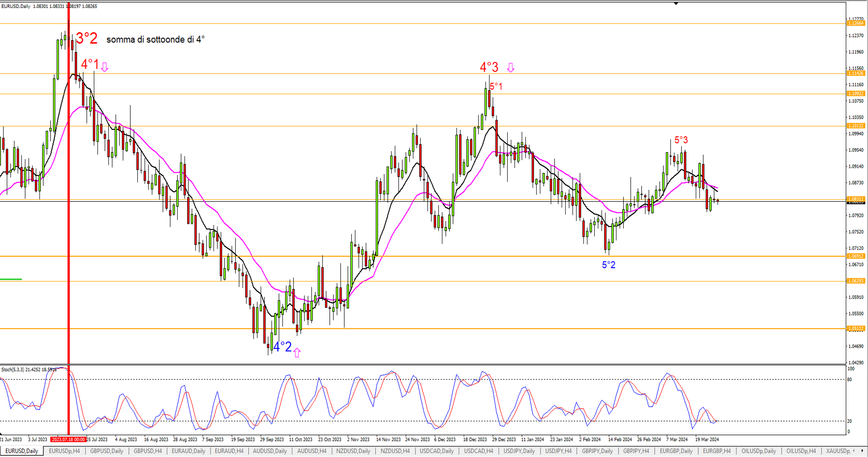Switch to the EURGBP,H4 tab
868x457 pixels.
click(x=717, y=451)
